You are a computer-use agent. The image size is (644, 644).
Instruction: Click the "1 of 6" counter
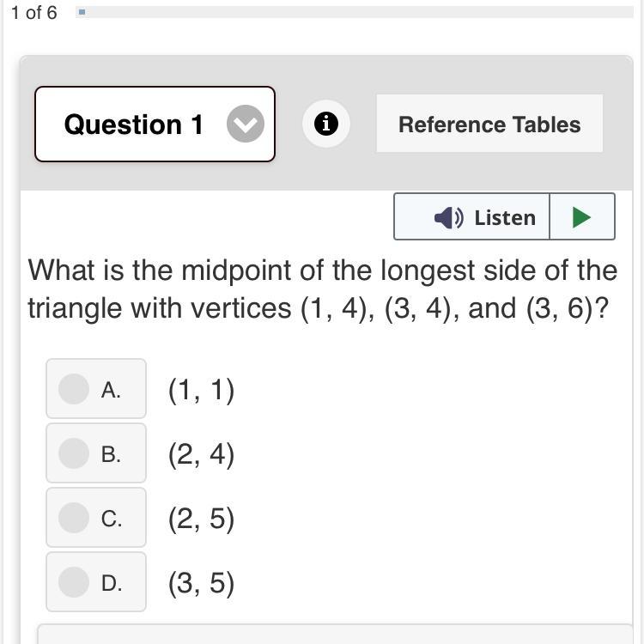click(x=34, y=13)
